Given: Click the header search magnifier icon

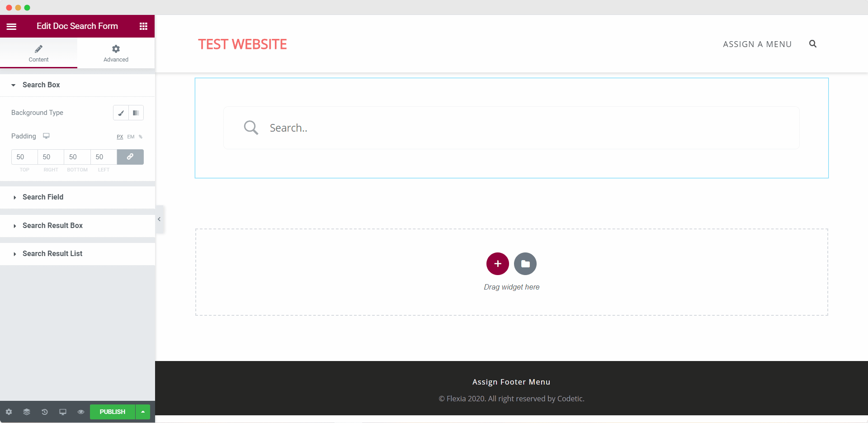Looking at the screenshot, I should click(812, 44).
